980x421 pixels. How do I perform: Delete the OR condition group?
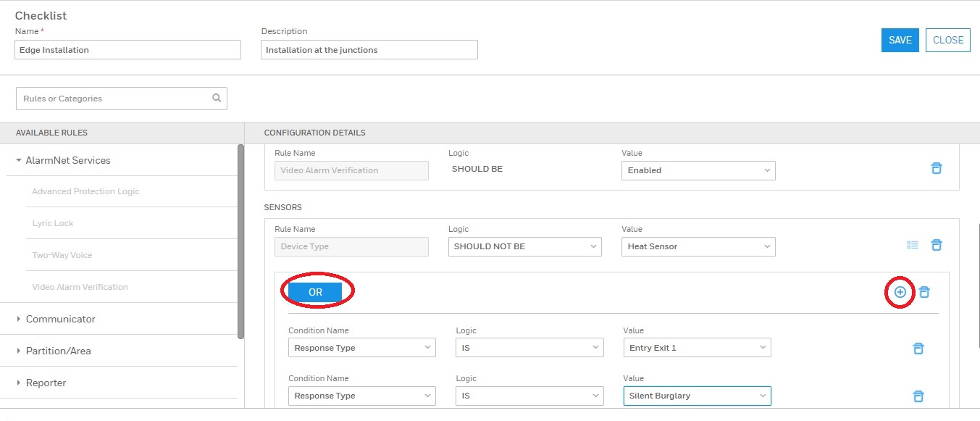[924, 292]
